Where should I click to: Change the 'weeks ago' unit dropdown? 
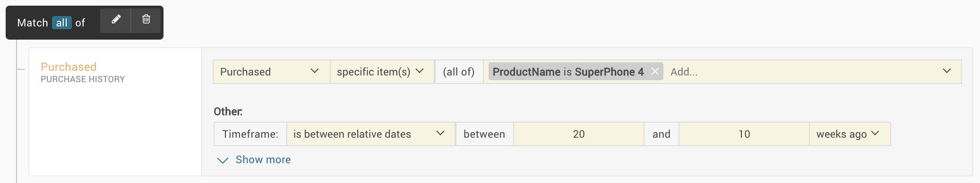(x=850, y=134)
